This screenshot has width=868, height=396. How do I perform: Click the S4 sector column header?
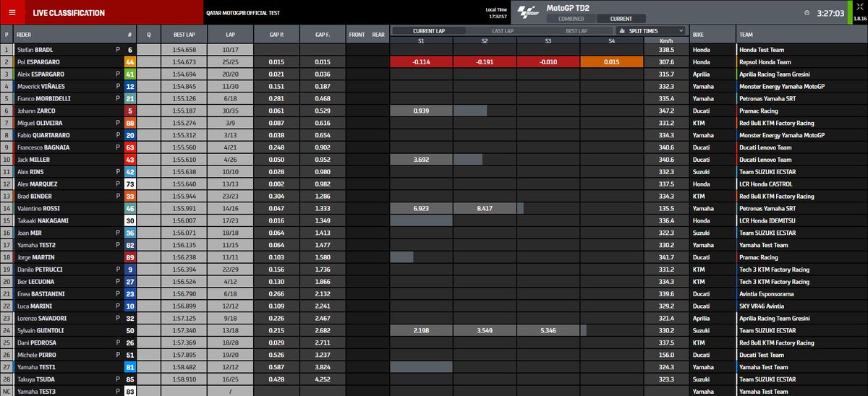pyautogui.click(x=611, y=40)
